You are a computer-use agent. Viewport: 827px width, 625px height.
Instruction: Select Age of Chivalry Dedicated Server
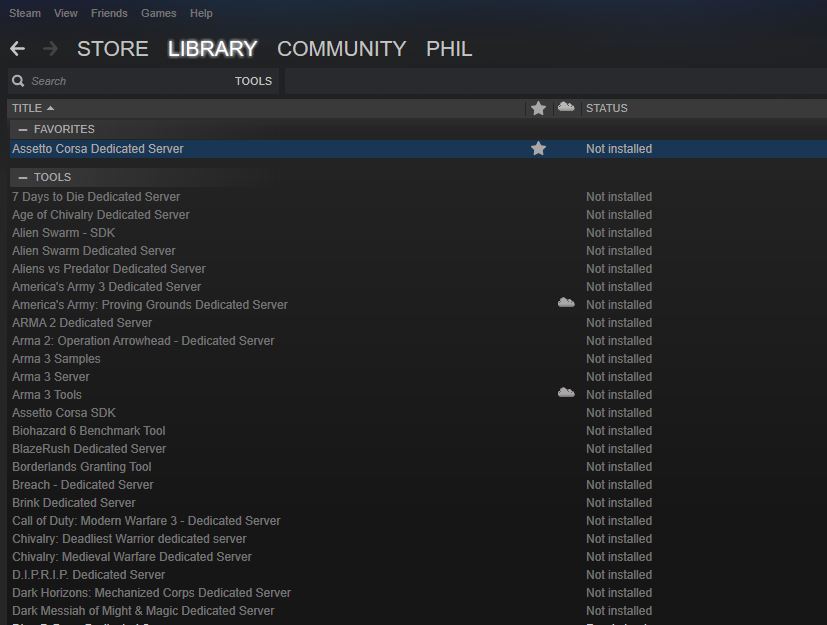pyautogui.click(x=101, y=215)
